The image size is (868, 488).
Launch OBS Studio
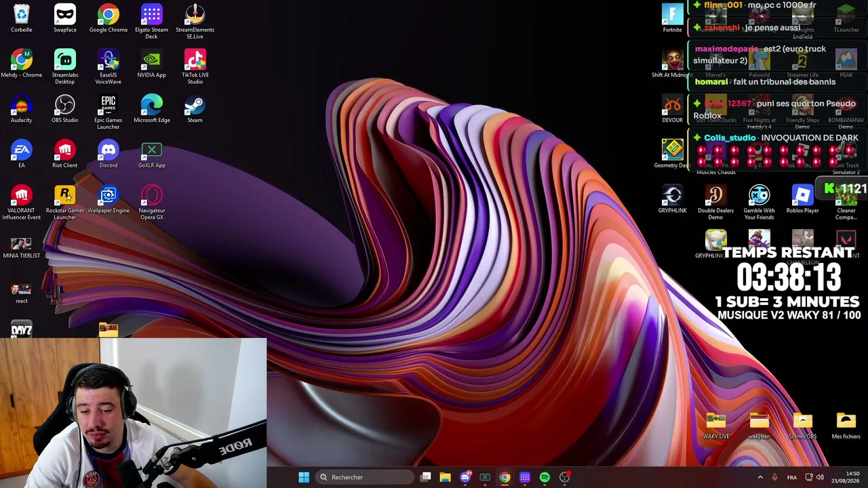point(65,109)
